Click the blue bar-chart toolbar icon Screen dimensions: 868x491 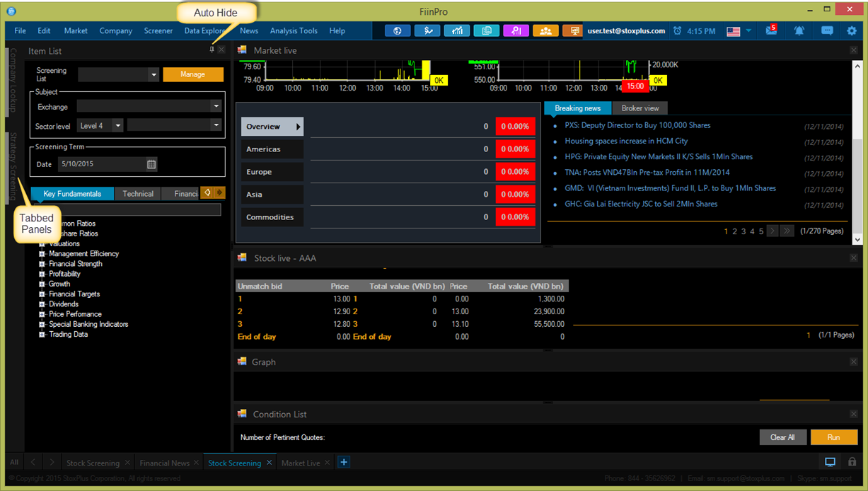457,30
